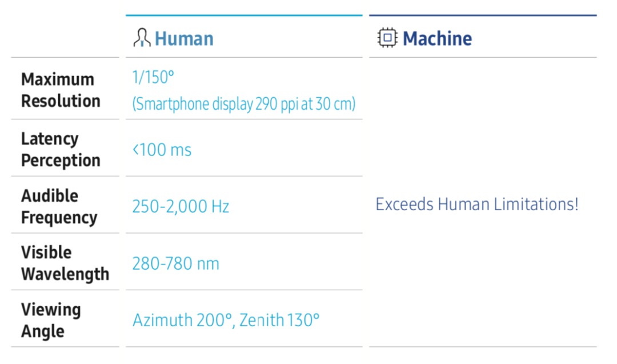The width and height of the screenshot is (617, 364).
Task: Click the Azimuth 200°, Zenith 130° value
Action: click(226, 320)
